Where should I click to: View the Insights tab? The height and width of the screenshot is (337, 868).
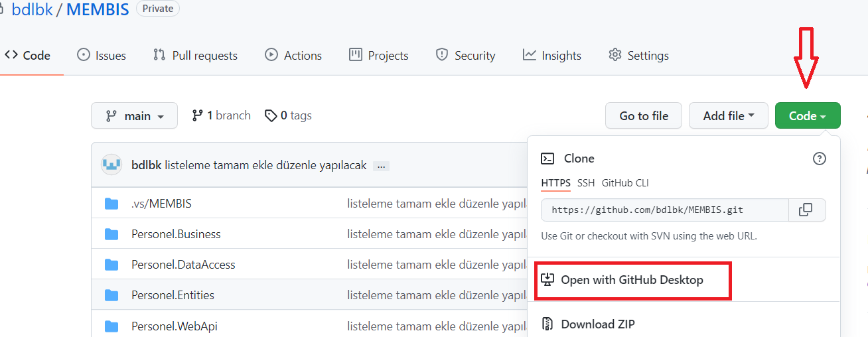pos(552,56)
